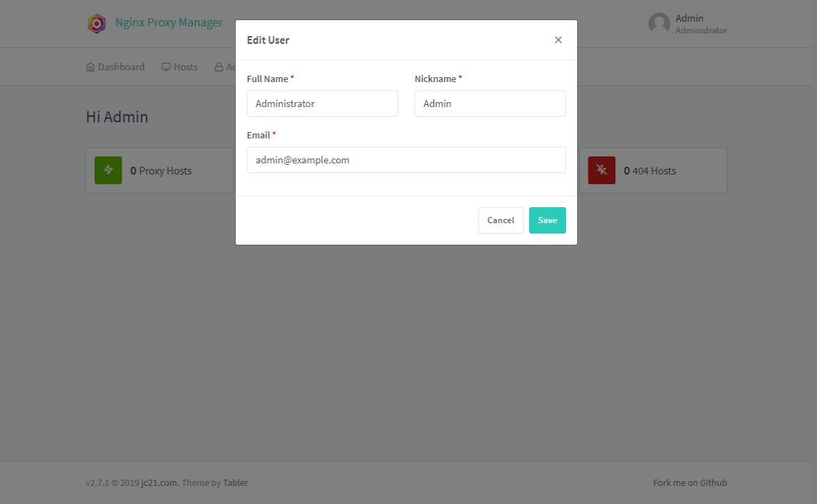Open the Dashboard menu item
This screenshot has height=504, width=817.
click(x=115, y=67)
